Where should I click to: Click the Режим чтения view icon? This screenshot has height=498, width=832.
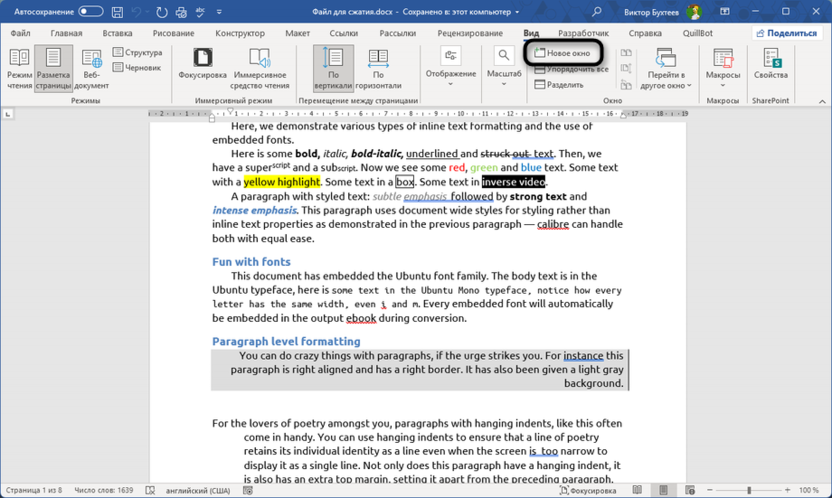point(19,66)
